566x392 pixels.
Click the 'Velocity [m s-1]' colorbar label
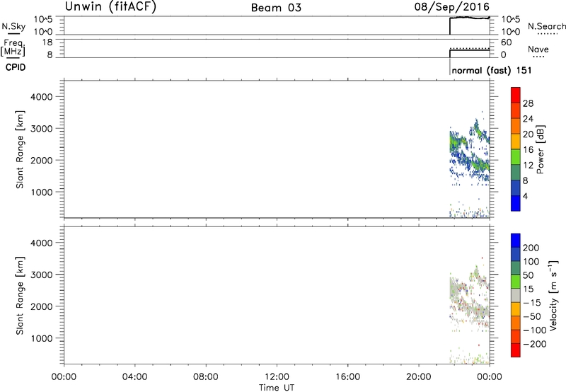tap(553, 296)
